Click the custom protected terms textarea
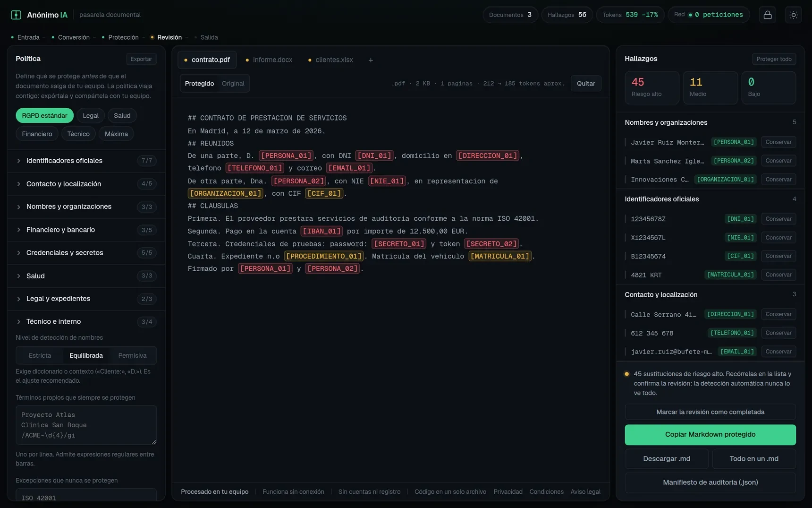This screenshot has height=508, width=812. point(86,425)
